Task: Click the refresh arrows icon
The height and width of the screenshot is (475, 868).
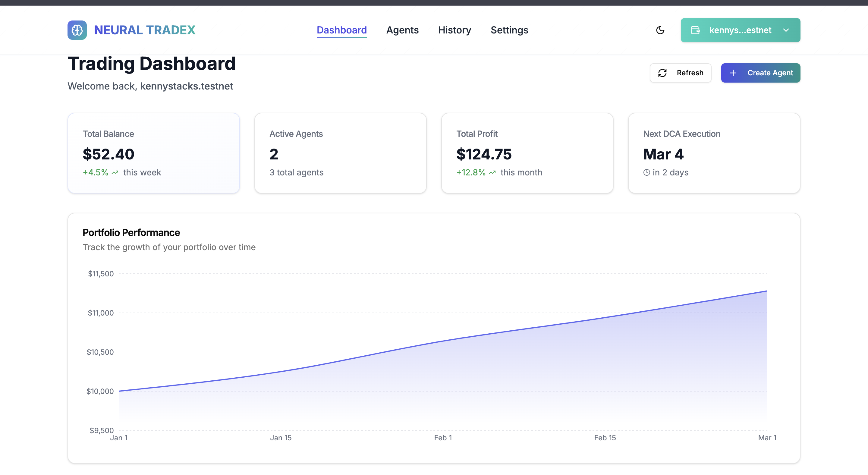Action: [662, 73]
